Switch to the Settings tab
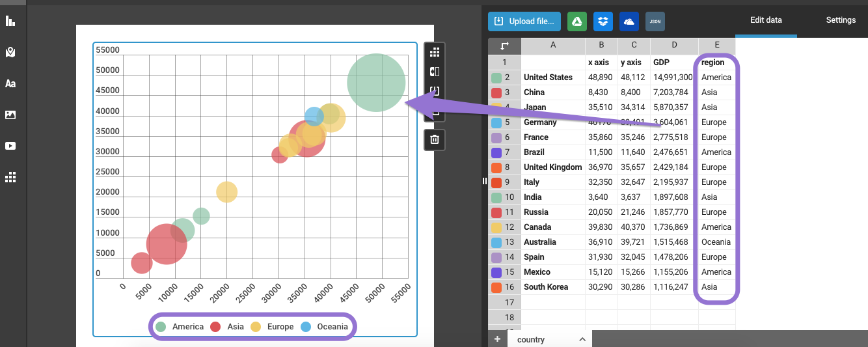This screenshot has width=868, height=347. click(841, 20)
